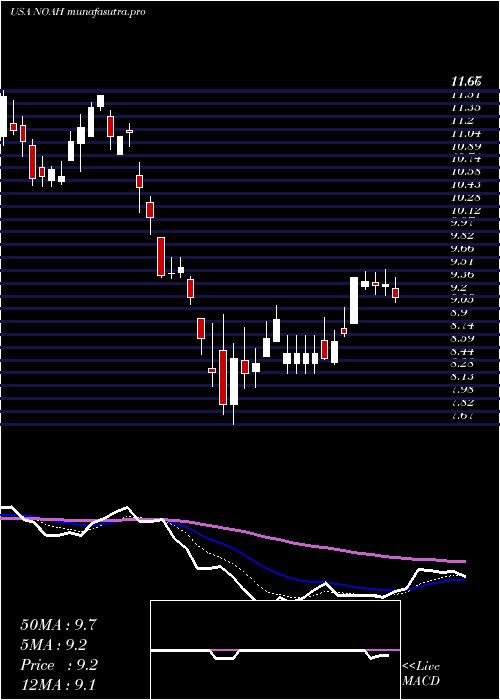Click the 11.2 price axis label
This screenshot has width=500, height=700.
coord(462,121)
